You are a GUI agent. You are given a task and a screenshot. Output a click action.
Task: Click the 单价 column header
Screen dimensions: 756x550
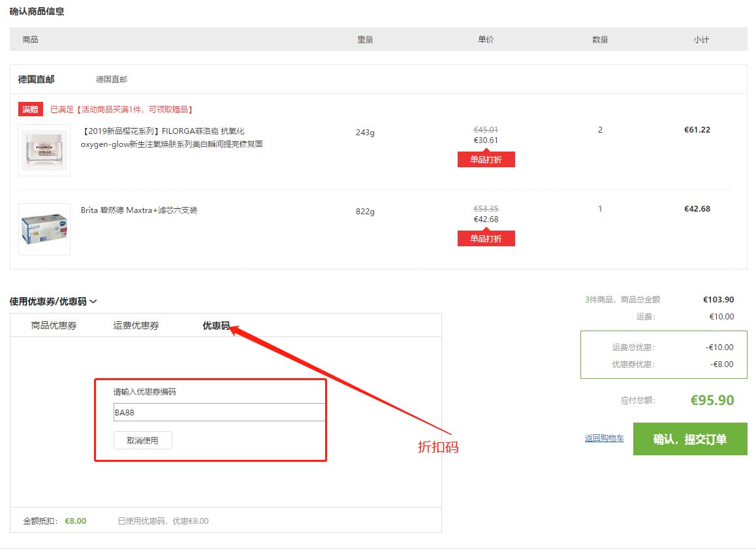pos(486,40)
